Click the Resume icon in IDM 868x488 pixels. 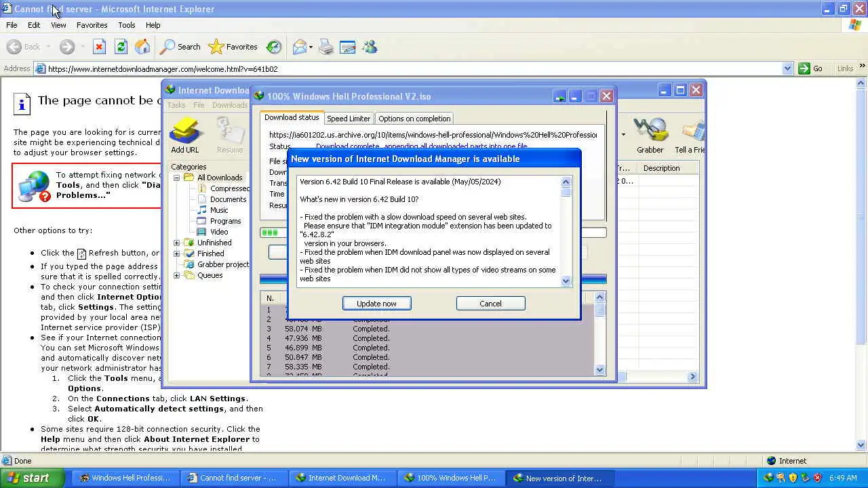pos(230,136)
